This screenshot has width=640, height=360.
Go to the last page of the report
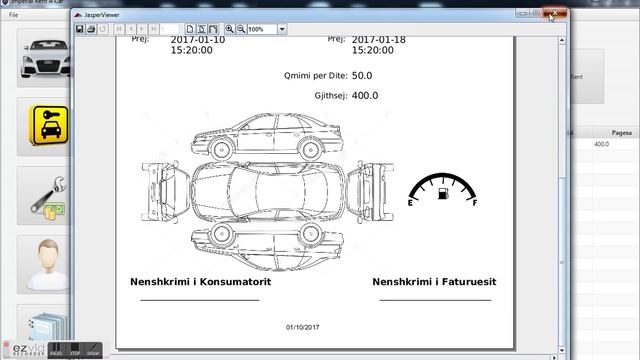tap(153, 29)
